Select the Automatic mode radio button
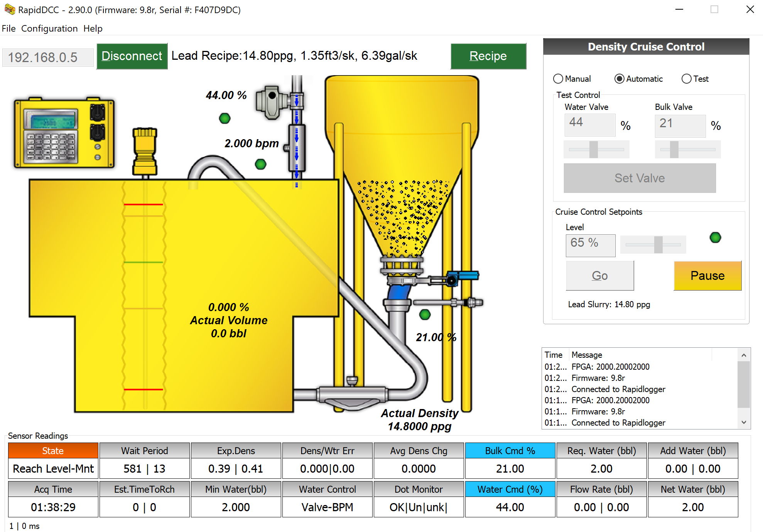 click(638, 79)
